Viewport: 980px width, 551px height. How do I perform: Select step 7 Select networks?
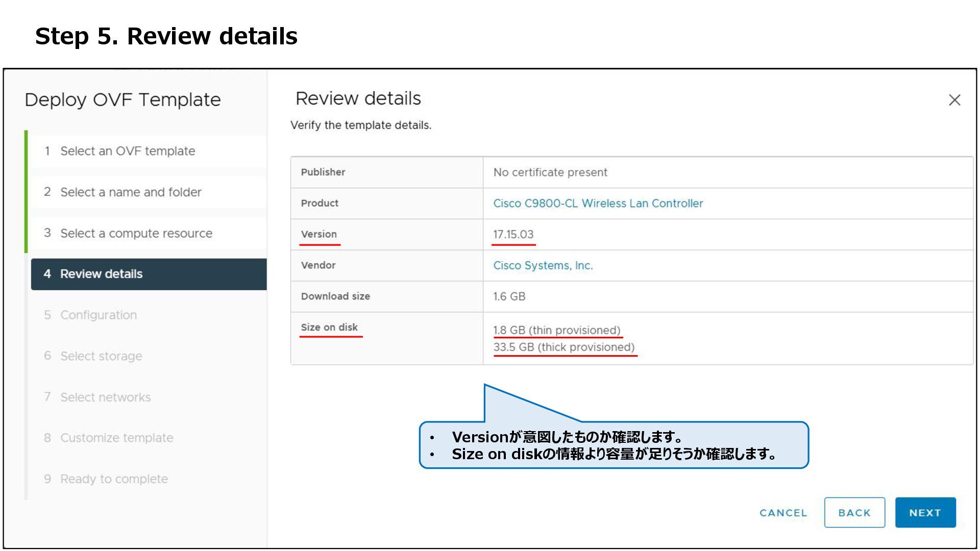(x=105, y=397)
